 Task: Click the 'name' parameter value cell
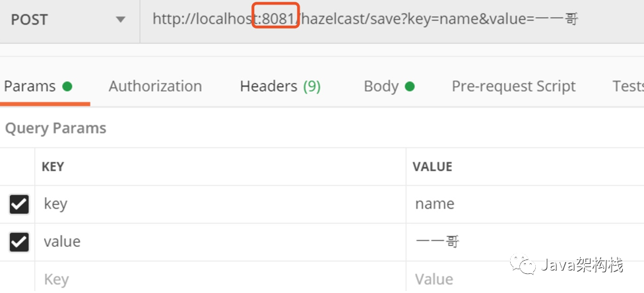(525, 204)
